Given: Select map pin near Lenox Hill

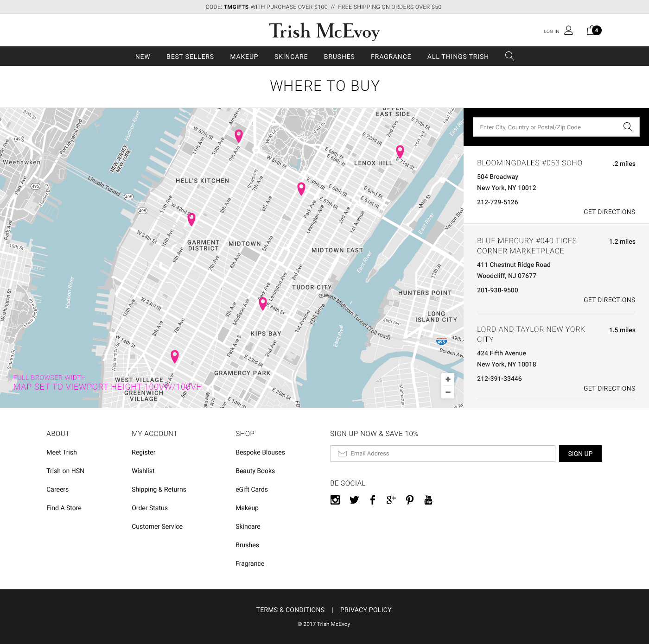Looking at the screenshot, I should point(400,151).
